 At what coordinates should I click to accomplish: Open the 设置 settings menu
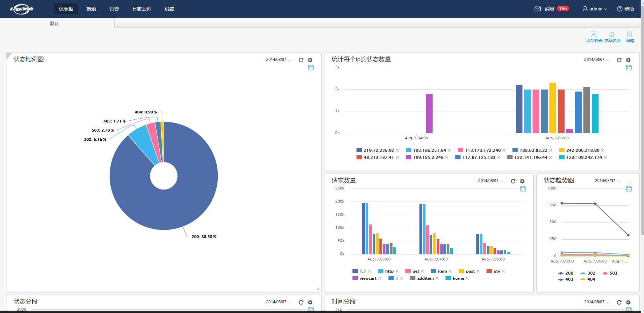click(x=169, y=9)
